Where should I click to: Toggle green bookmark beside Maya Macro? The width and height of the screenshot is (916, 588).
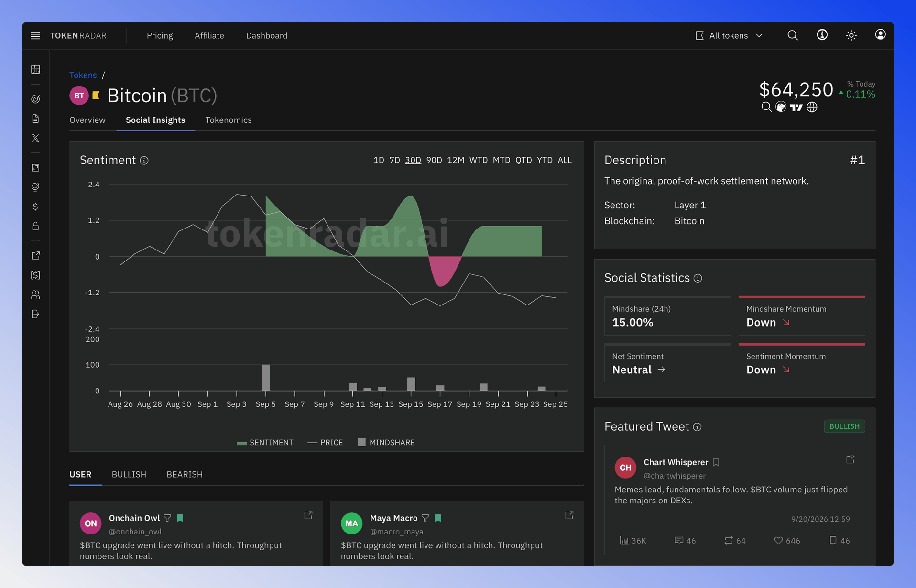pyautogui.click(x=438, y=518)
